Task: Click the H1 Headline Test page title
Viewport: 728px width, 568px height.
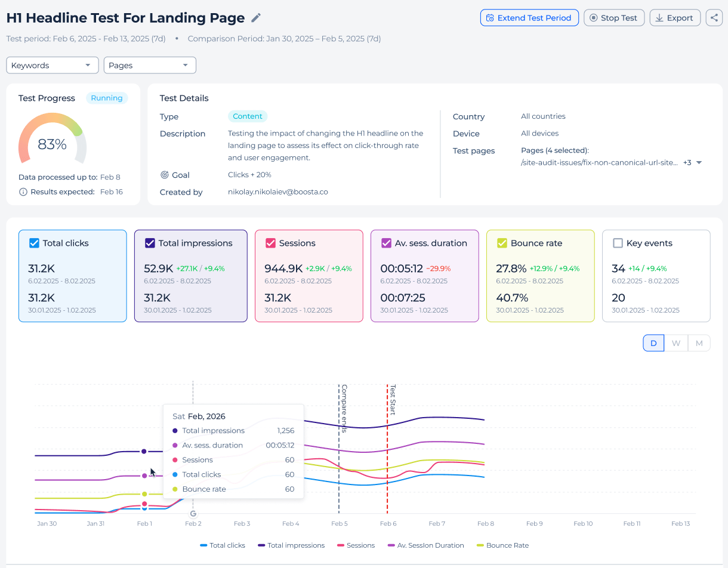Action: pyautogui.click(x=125, y=18)
